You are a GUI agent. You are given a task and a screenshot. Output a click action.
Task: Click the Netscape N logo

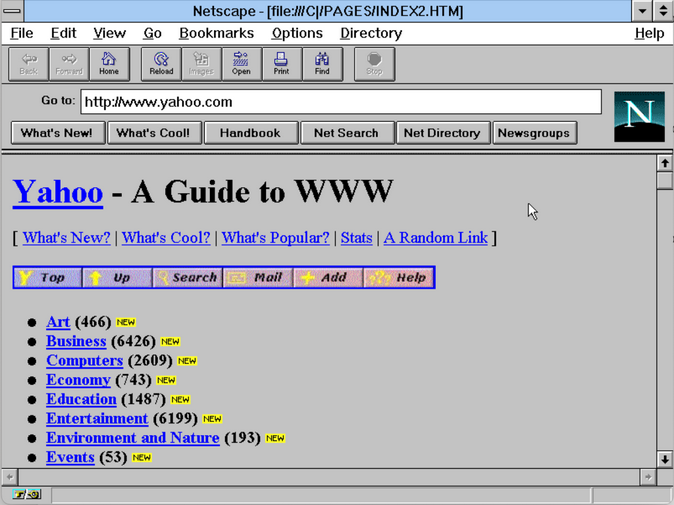638,116
